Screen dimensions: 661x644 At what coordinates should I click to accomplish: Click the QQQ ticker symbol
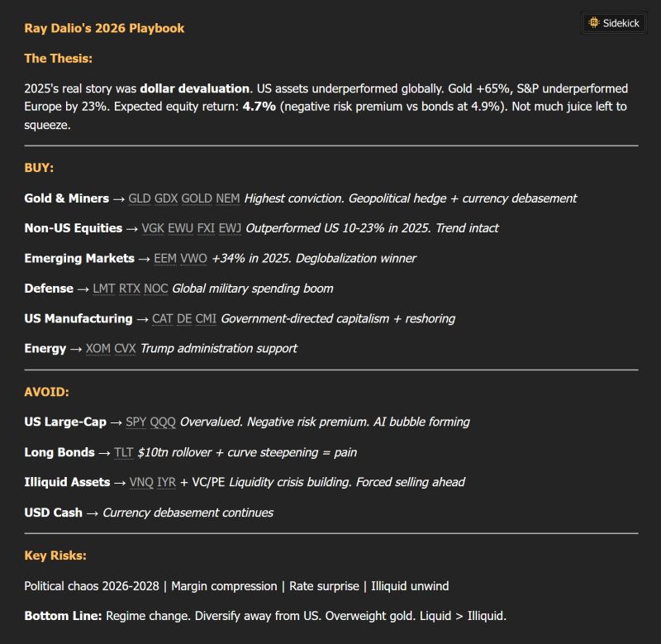click(163, 422)
